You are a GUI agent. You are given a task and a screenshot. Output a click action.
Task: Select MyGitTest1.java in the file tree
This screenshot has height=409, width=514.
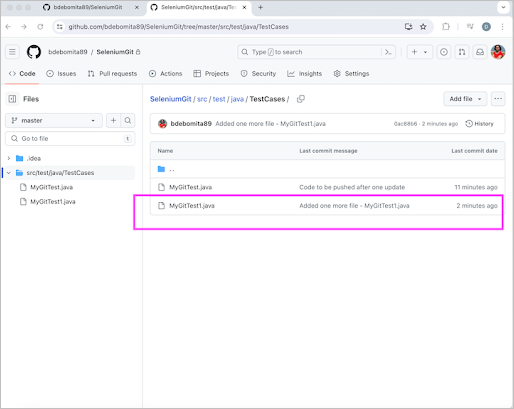tap(53, 202)
